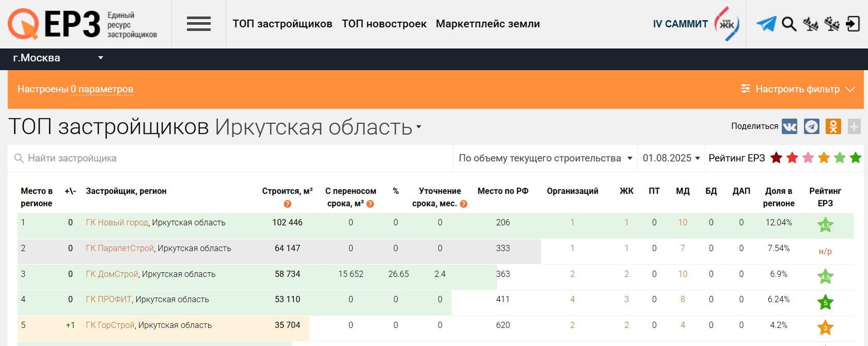This screenshot has width=868, height=346.
Task: Click the Найти застройщика search field
Action: point(230,159)
